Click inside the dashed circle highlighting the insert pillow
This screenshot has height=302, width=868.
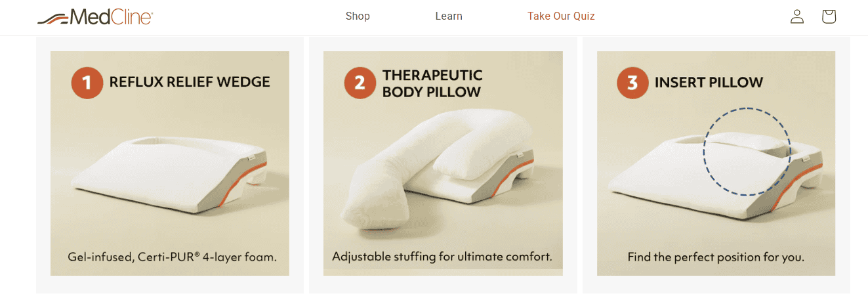[x=747, y=152]
